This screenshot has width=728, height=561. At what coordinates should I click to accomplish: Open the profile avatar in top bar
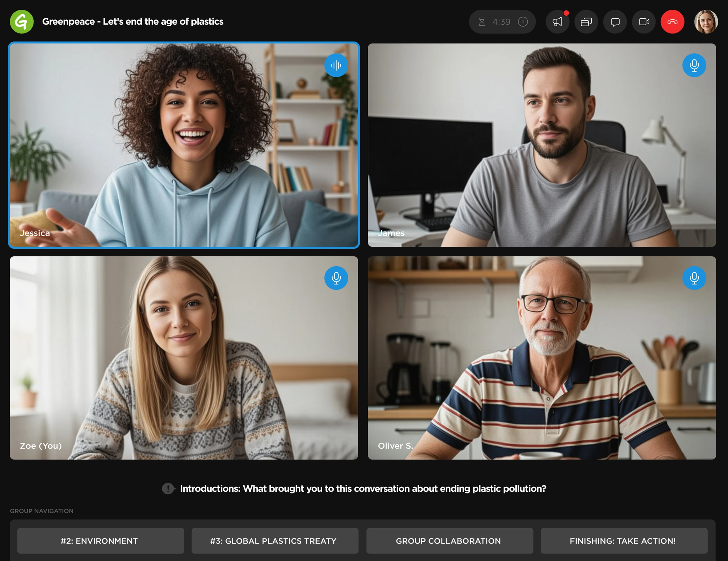tap(706, 22)
